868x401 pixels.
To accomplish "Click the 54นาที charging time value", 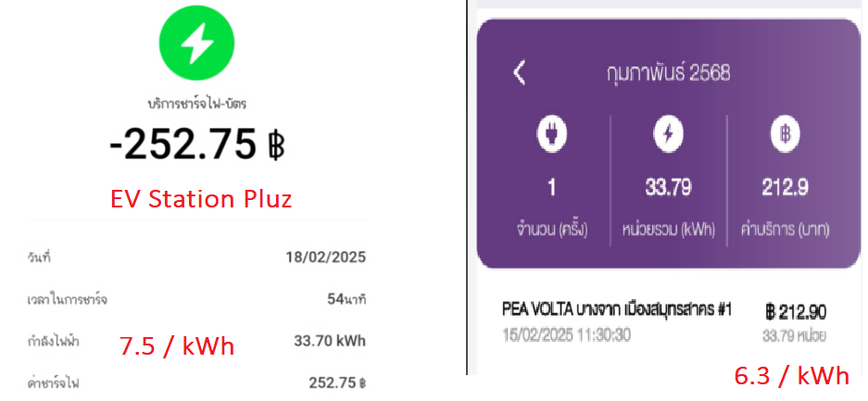I will click(x=346, y=300).
